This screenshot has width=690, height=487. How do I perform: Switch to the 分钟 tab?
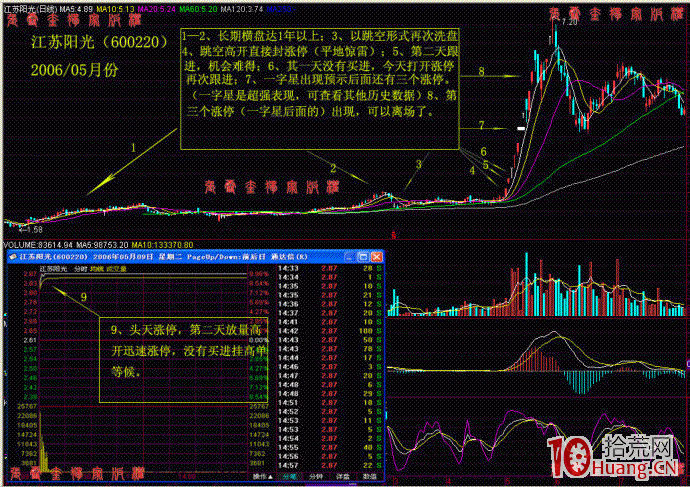[317, 477]
